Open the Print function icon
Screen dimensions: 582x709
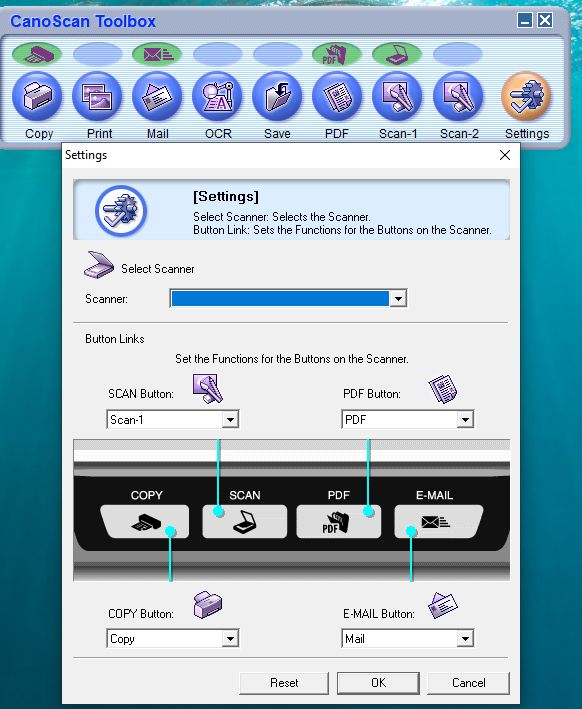point(97,96)
